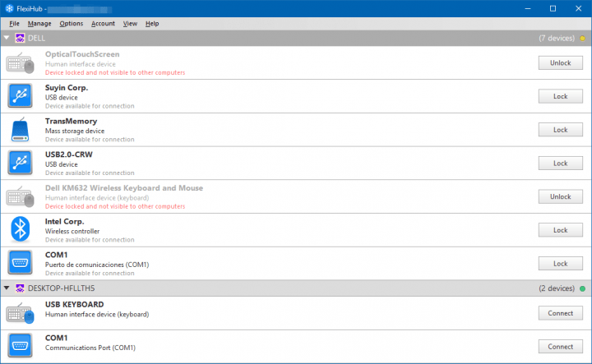
Task: Connect to the Communications Port COM1
Action: click(560, 347)
